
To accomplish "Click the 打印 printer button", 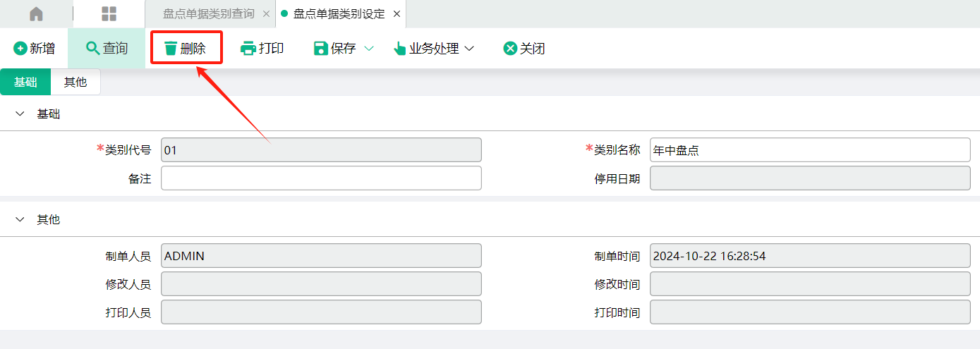I will pyautogui.click(x=262, y=49).
